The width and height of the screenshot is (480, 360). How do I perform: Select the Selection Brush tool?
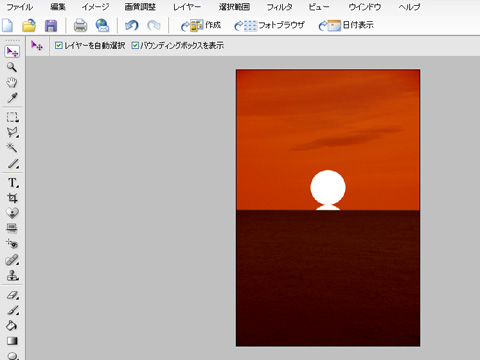(x=13, y=164)
